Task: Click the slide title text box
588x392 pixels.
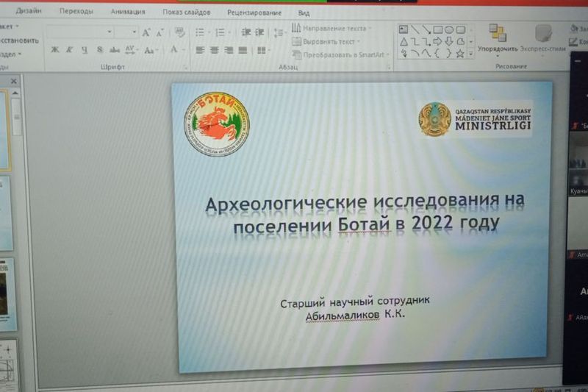Action: coord(366,213)
